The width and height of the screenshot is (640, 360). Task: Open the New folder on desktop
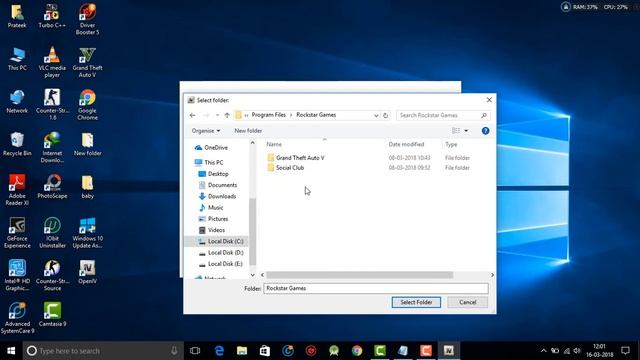coord(87,144)
